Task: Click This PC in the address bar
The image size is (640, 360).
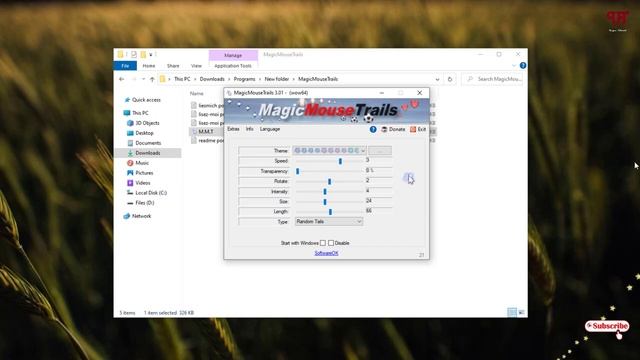Action: [x=182, y=79]
